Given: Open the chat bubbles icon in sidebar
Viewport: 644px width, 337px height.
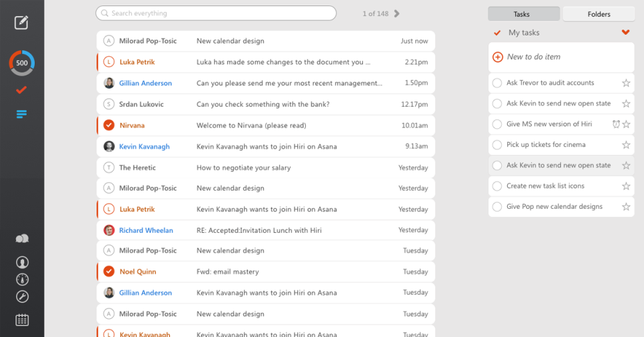Looking at the screenshot, I should click(x=22, y=239).
